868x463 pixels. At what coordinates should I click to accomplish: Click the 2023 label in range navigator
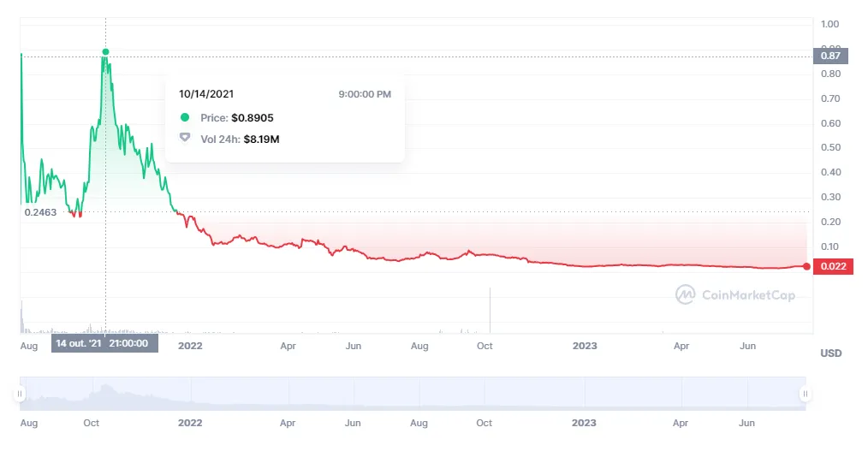[x=584, y=423]
